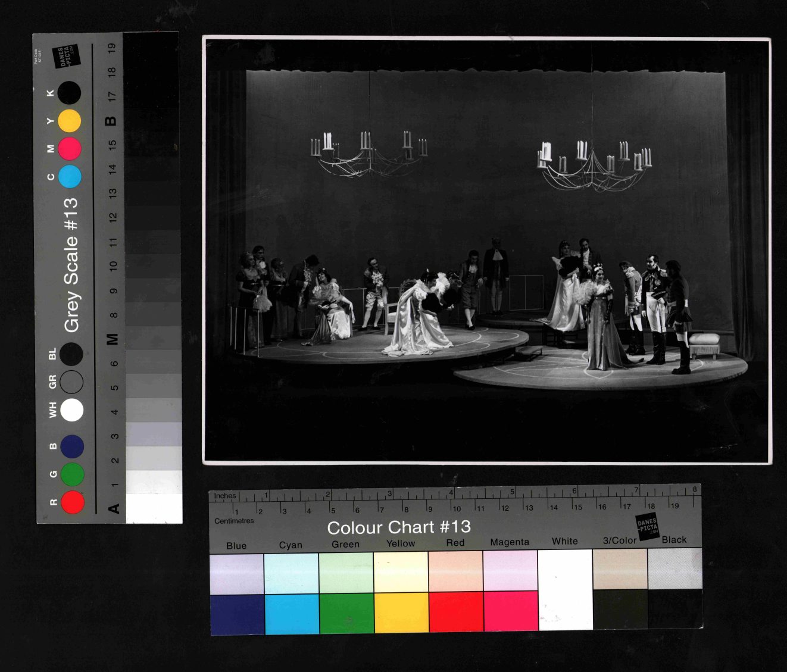Viewport: 787px width, 672px height.
Task: Click the yellow circle labeled Y
Action: click(x=70, y=121)
